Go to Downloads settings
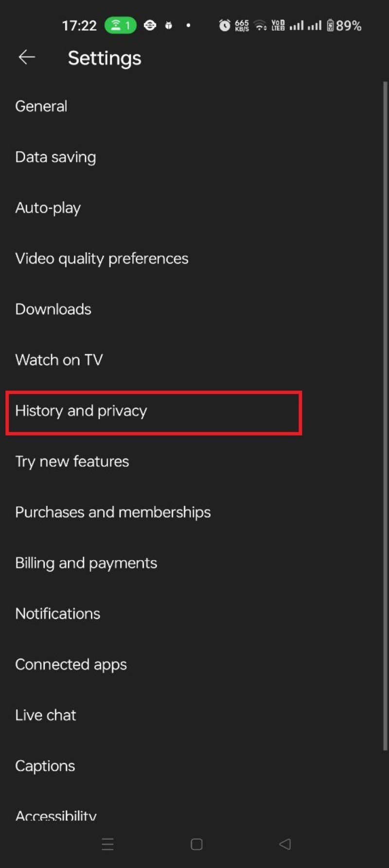The height and width of the screenshot is (868, 389). (x=53, y=309)
